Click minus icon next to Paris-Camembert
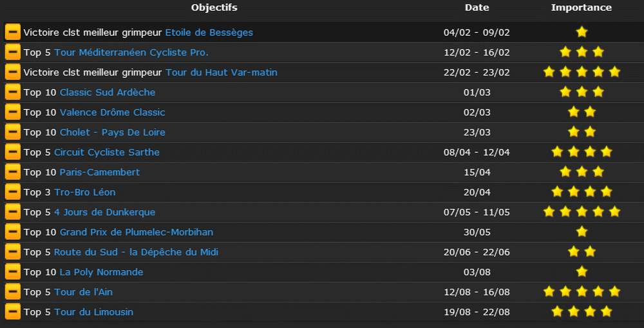 [12, 172]
